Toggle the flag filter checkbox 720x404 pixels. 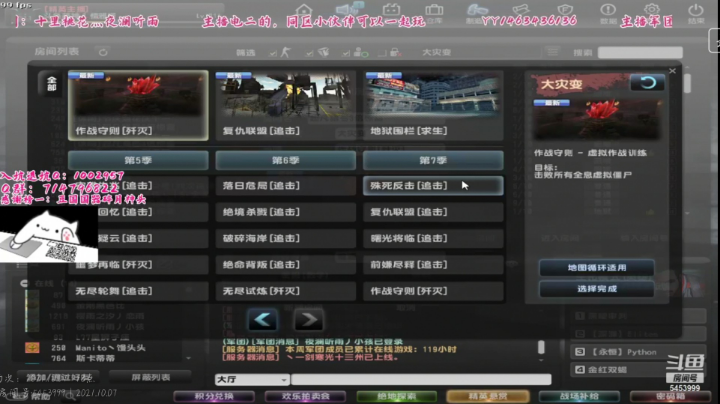coord(309,53)
